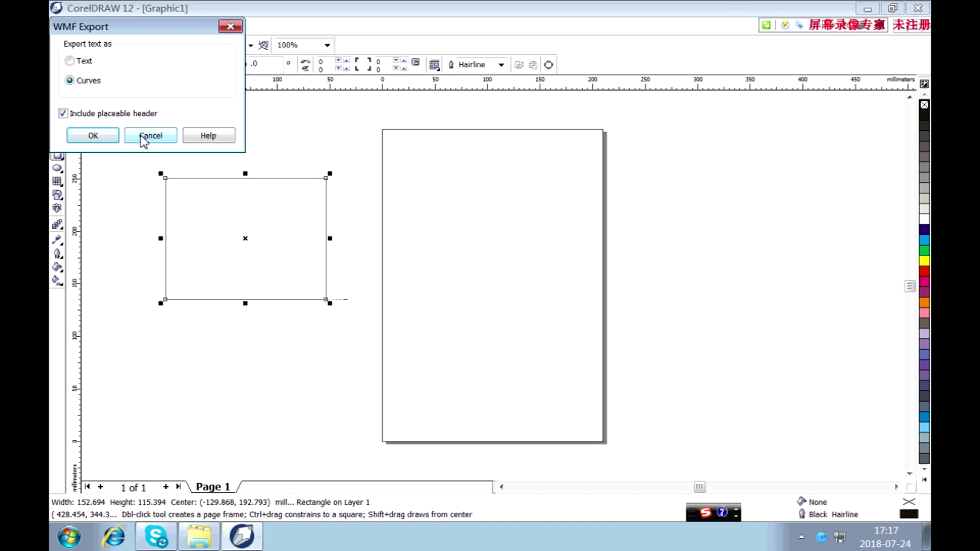Screen dimensions: 980x551
Task: Expand the Rectangle tool flyout
Action: pos(62,160)
